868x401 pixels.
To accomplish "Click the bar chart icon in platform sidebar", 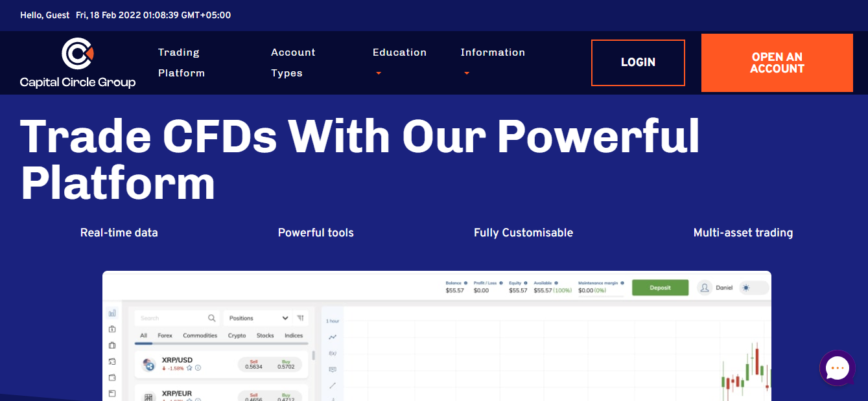I will point(112,312).
